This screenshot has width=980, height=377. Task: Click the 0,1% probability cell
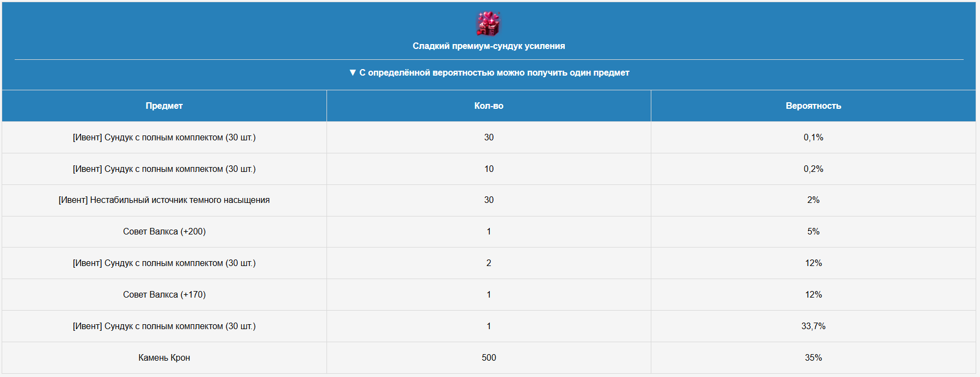(813, 138)
